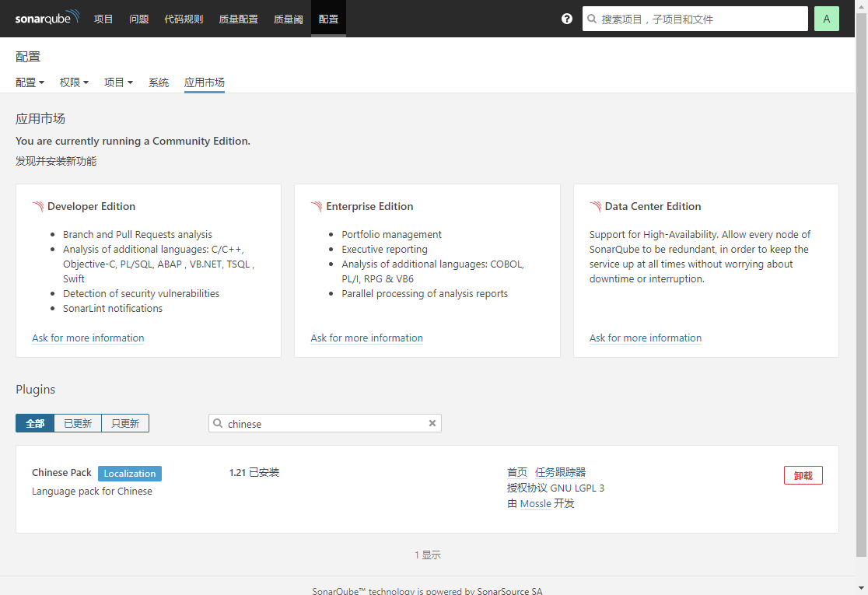Open the Mossle developer link
Viewport: 868px width, 595px height.
point(535,504)
